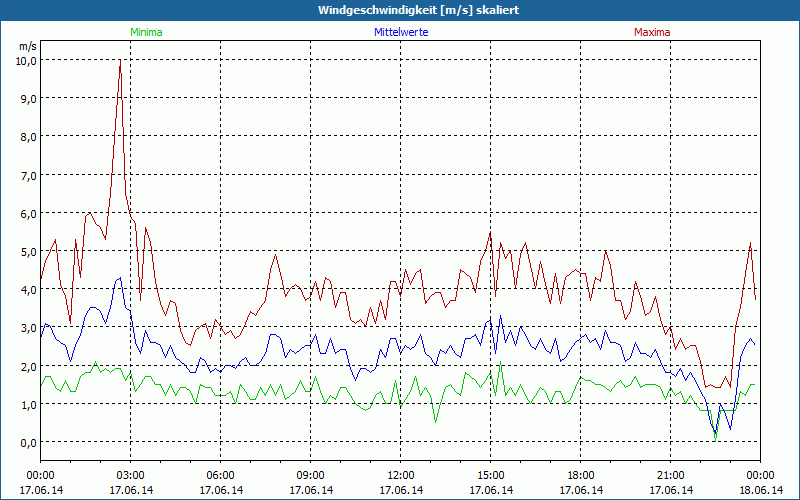Click the green Minima dip near zero

(x=715, y=439)
